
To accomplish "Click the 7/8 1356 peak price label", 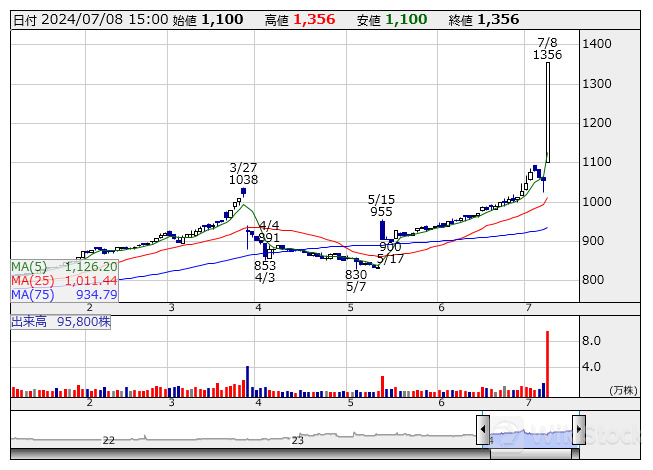I will click(x=547, y=49).
